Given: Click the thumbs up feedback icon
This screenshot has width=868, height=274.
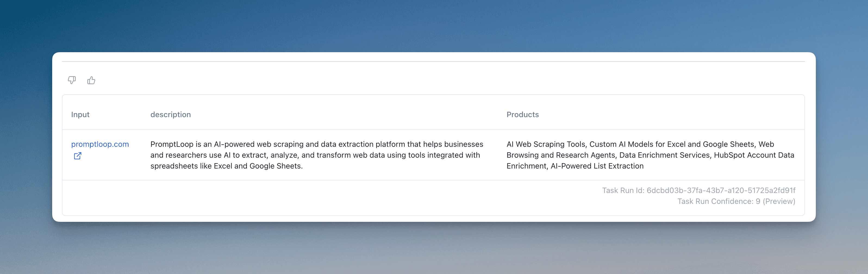Looking at the screenshot, I should (91, 80).
